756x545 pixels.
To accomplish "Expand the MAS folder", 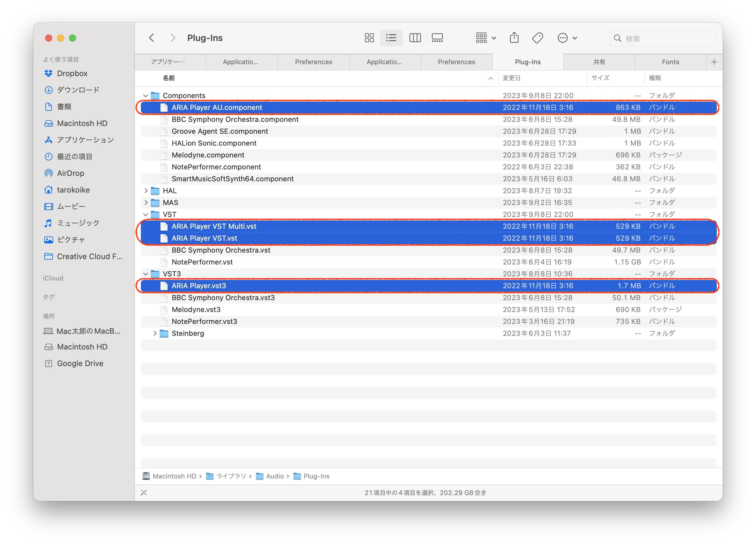I will [146, 203].
